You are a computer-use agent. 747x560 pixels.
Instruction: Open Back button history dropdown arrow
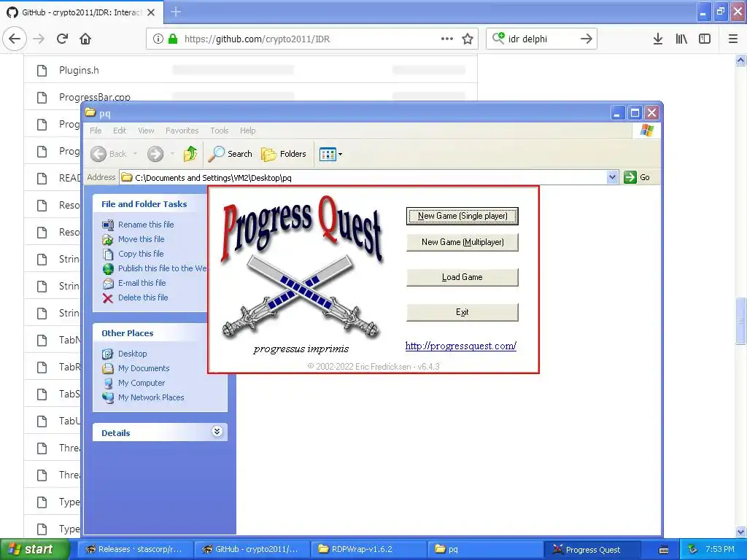135,154
